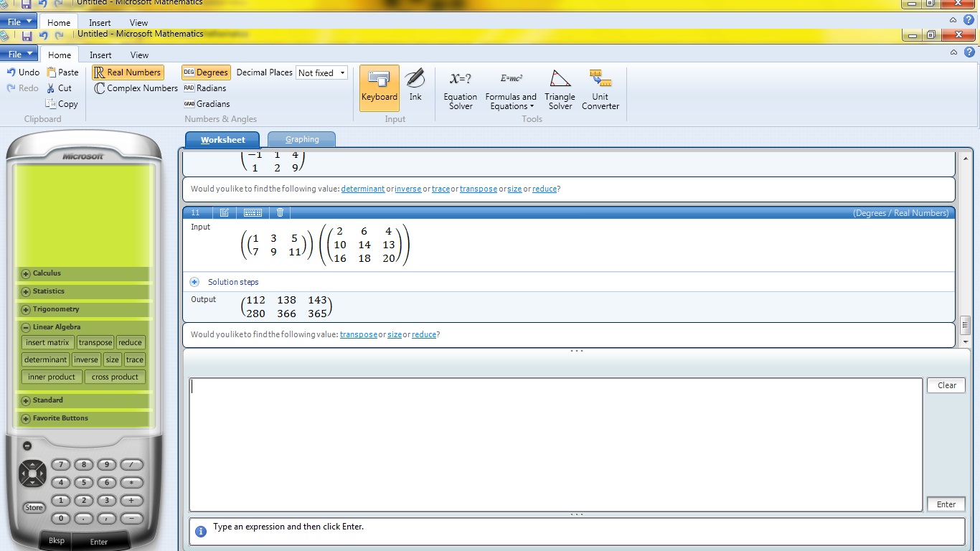Viewport: 980px width, 551px height.
Task: Select the Worksheet tab
Action: click(223, 139)
